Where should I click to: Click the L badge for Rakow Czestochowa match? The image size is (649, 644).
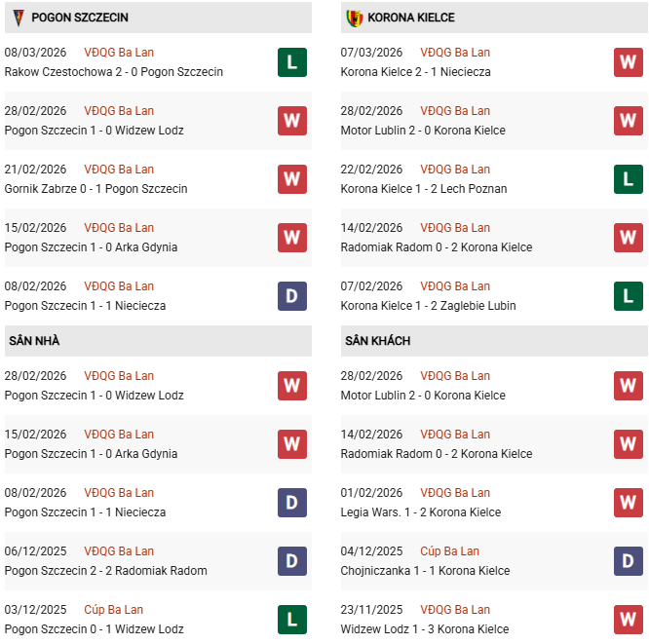pos(291,62)
